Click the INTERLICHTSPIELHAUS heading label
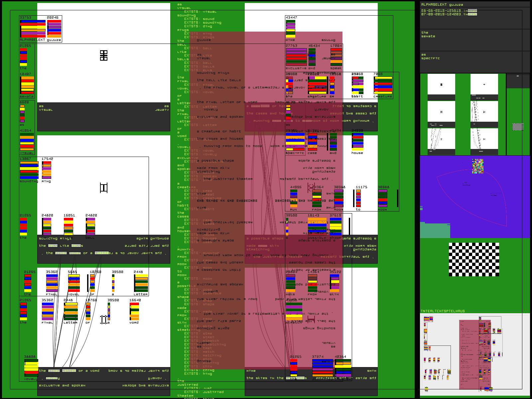This screenshot has height=399, width=532. [443, 311]
